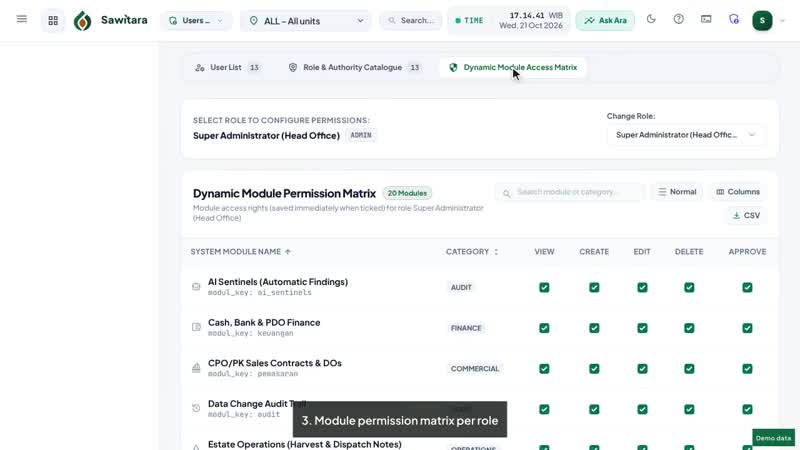
Task: Open the Change Role dropdown
Action: pyautogui.click(x=686, y=135)
